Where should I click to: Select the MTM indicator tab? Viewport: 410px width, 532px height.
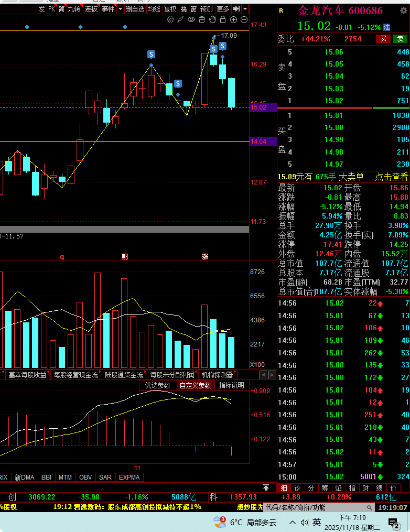pyautogui.click(x=65, y=477)
